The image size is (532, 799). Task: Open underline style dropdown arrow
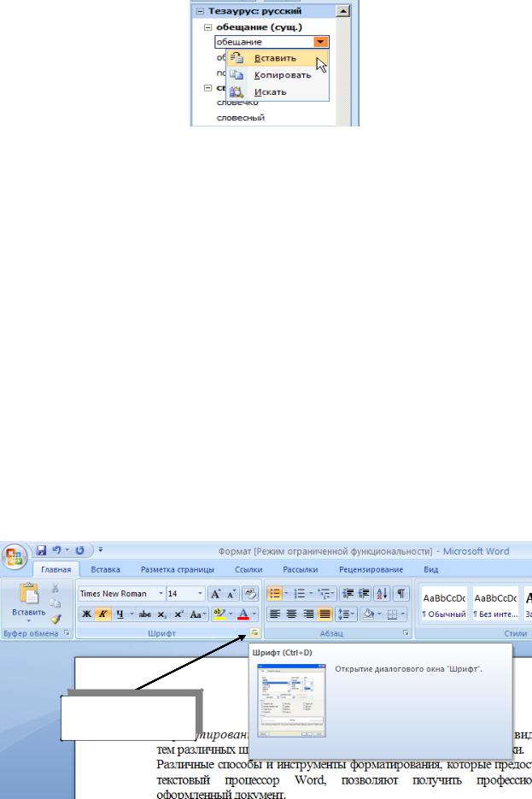point(132,614)
